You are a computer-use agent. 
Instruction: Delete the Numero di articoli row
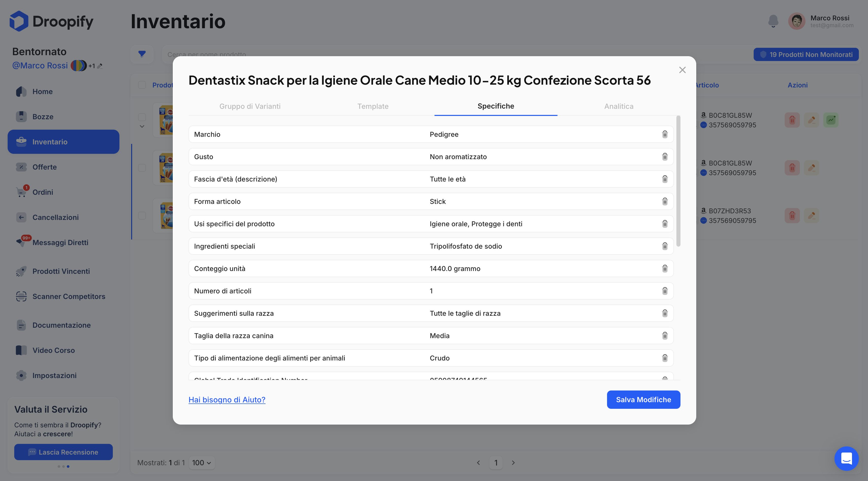[664, 291]
